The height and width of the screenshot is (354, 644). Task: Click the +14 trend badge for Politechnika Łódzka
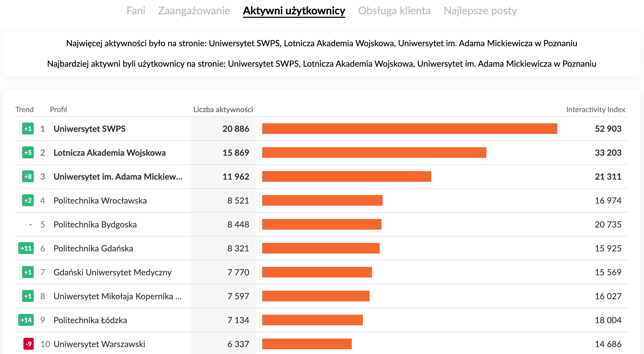coord(26,320)
